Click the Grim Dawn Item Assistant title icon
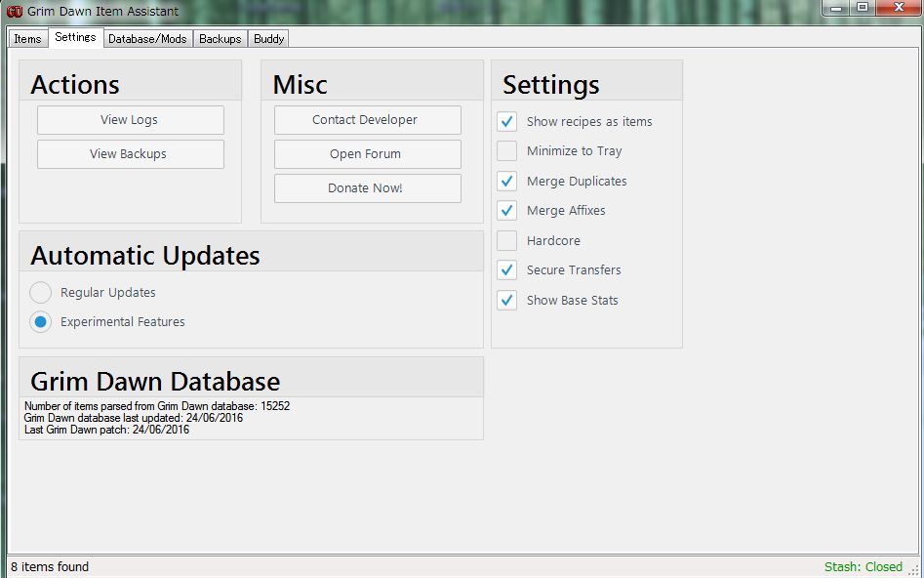Image resolution: width=924 pixels, height=578 pixels. [14, 11]
